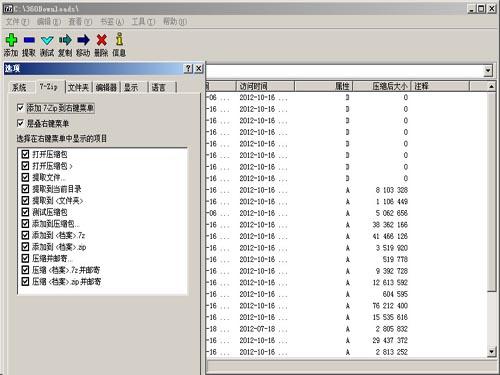Toggle the 添加到压缩包... checkbox

pyautogui.click(x=25, y=224)
